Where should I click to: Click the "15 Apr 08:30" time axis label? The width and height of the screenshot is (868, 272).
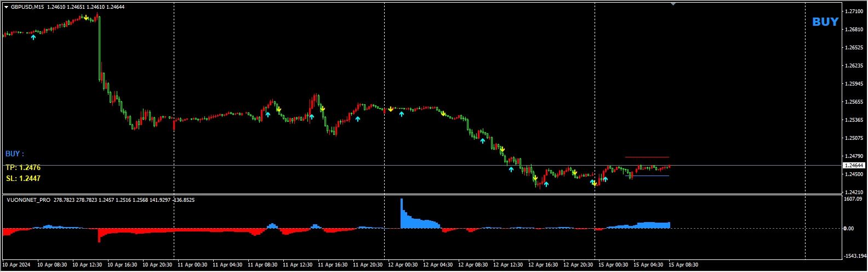683,265
